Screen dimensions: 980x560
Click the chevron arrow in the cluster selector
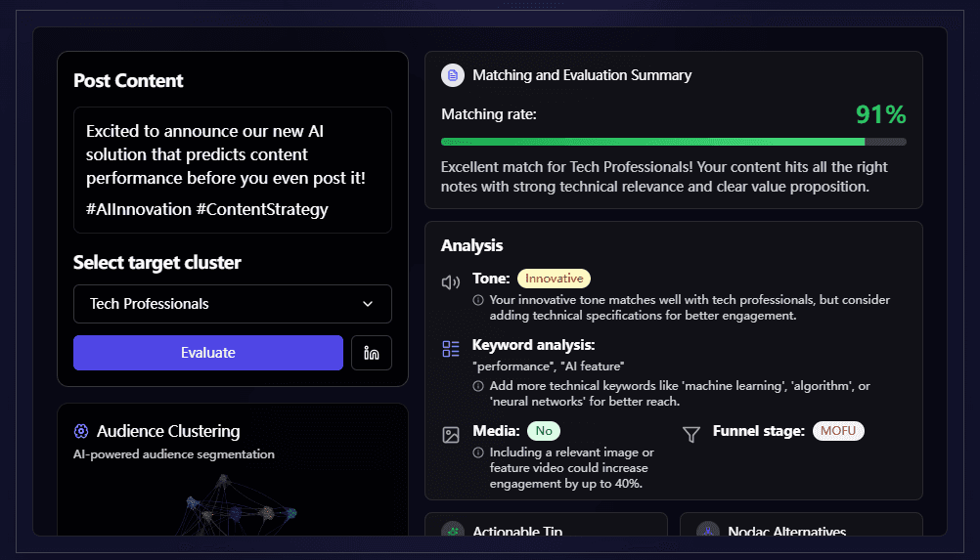click(x=368, y=304)
